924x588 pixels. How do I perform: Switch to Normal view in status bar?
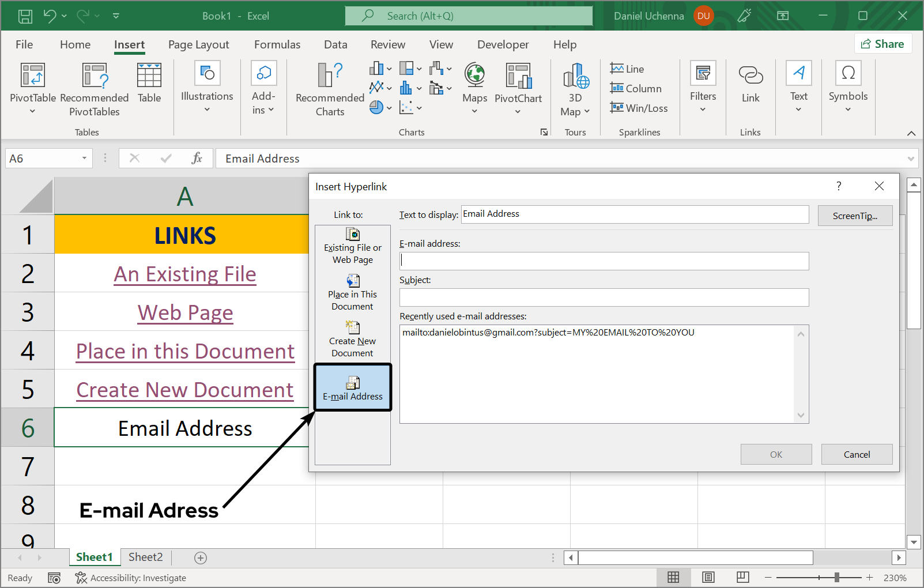click(673, 577)
